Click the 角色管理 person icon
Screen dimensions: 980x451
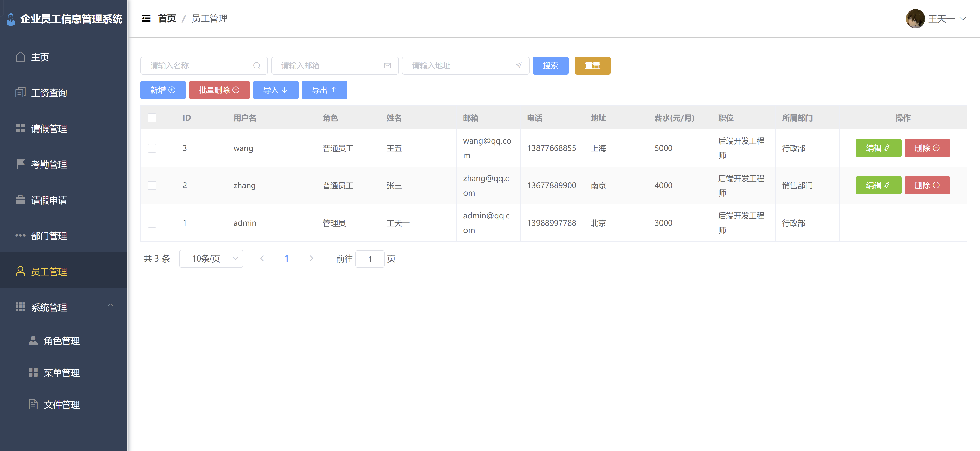coord(33,340)
